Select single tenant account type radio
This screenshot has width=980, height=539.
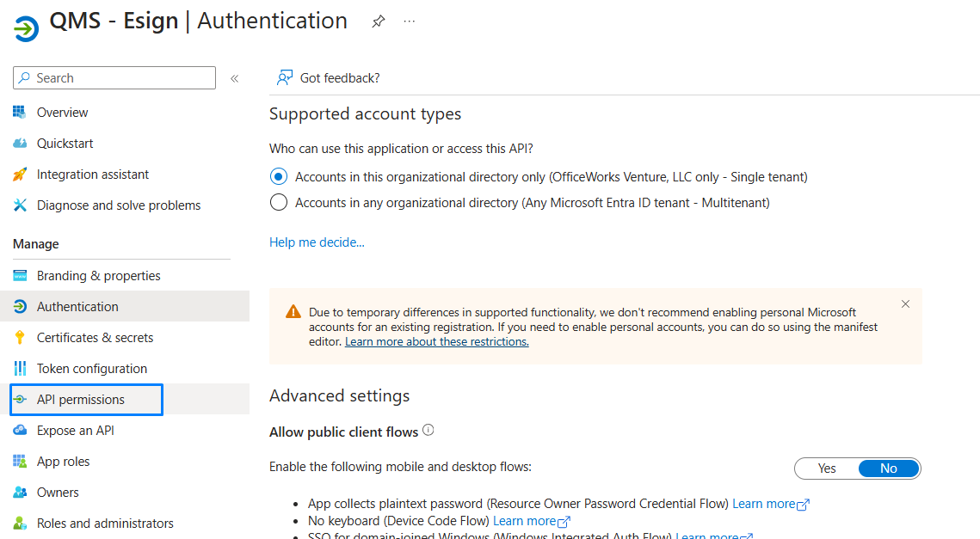(x=279, y=177)
